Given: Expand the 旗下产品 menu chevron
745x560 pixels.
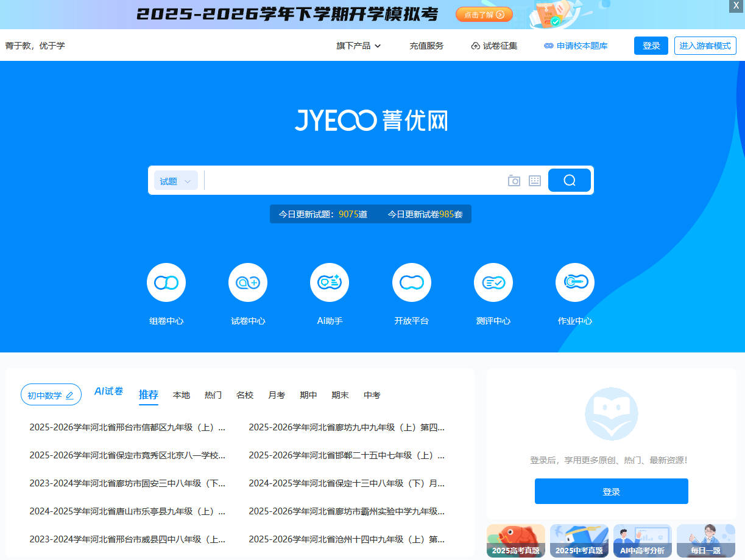Looking at the screenshot, I should (x=378, y=45).
